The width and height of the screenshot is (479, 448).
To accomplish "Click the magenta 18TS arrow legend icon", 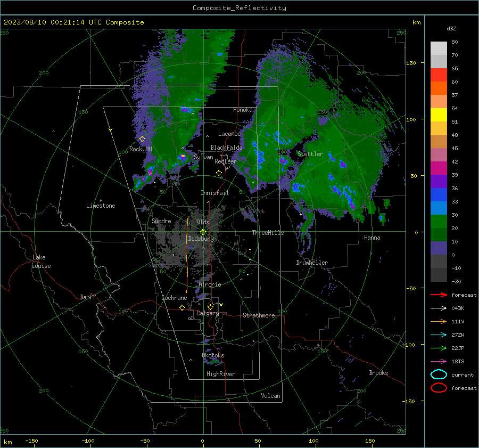I will click(x=439, y=362).
